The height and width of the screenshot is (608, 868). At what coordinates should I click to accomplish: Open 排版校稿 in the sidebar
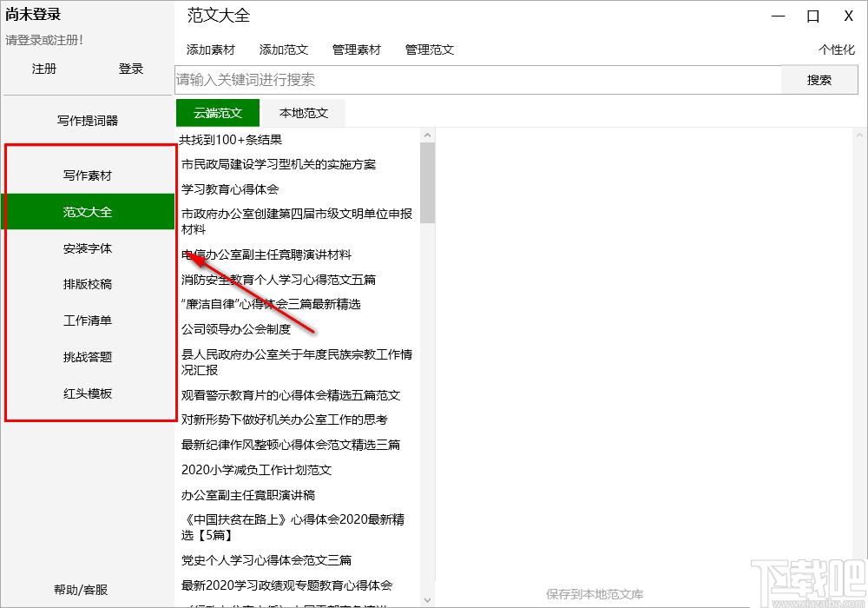(x=88, y=284)
